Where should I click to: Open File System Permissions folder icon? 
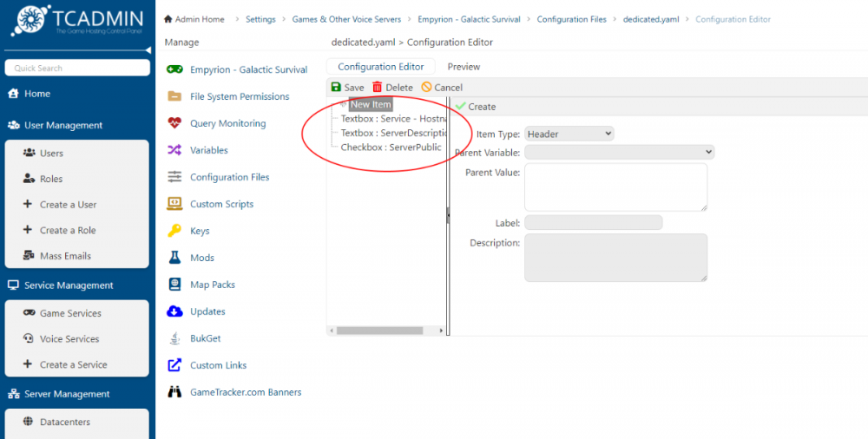tap(174, 96)
